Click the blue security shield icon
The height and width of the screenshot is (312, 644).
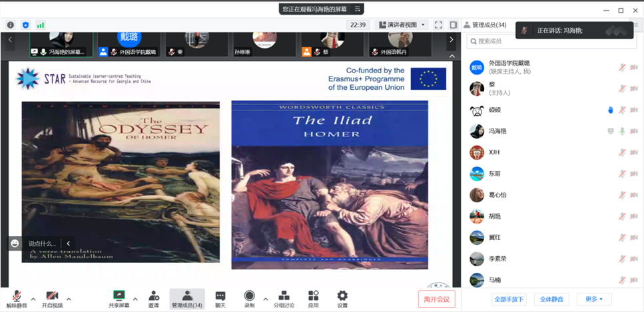click(25, 25)
